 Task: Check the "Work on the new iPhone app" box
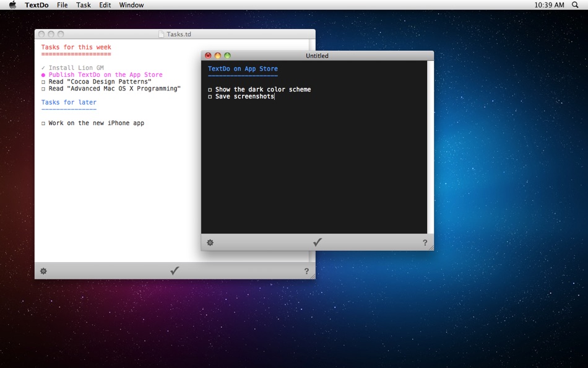pyautogui.click(x=43, y=123)
